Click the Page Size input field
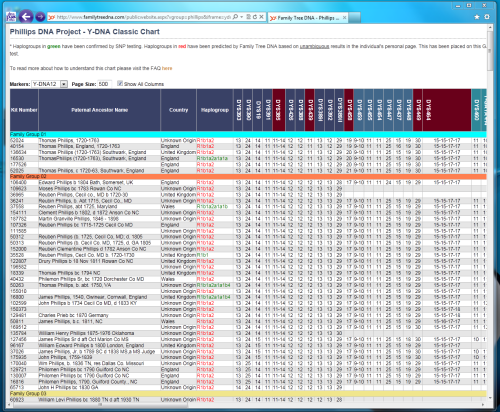This screenshot has height=412, width=500. (105, 84)
